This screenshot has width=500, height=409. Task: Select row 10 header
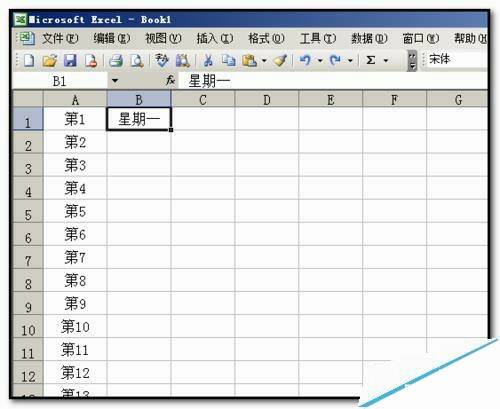pyautogui.click(x=28, y=326)
